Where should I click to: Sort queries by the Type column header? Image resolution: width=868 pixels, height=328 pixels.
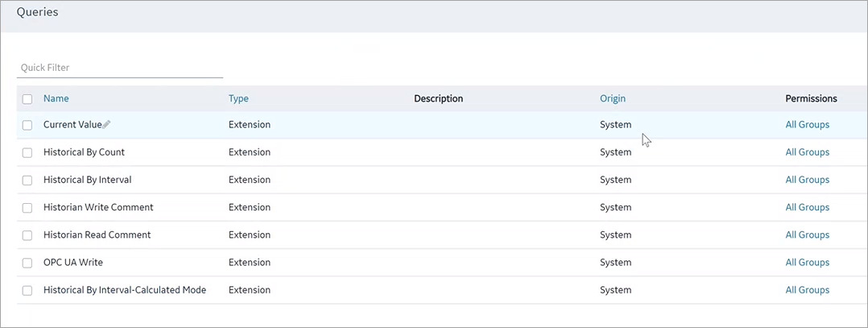(238, 98)
